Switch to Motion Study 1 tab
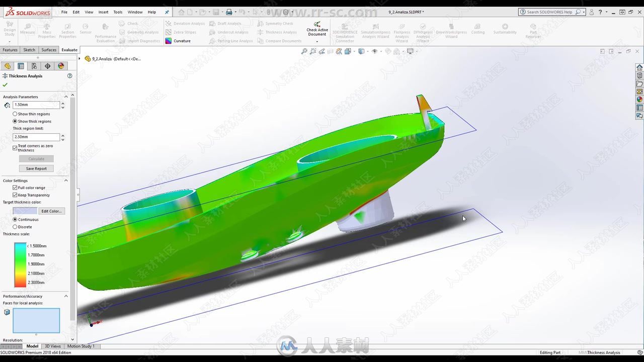 coord(80,346)
